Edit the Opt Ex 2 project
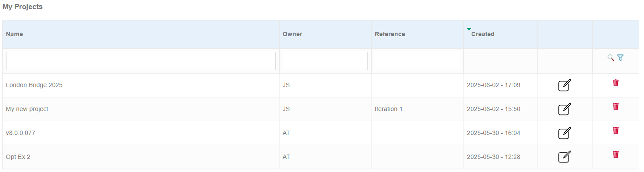This screenshot has width=644, height=172. (x=565, y=157)
